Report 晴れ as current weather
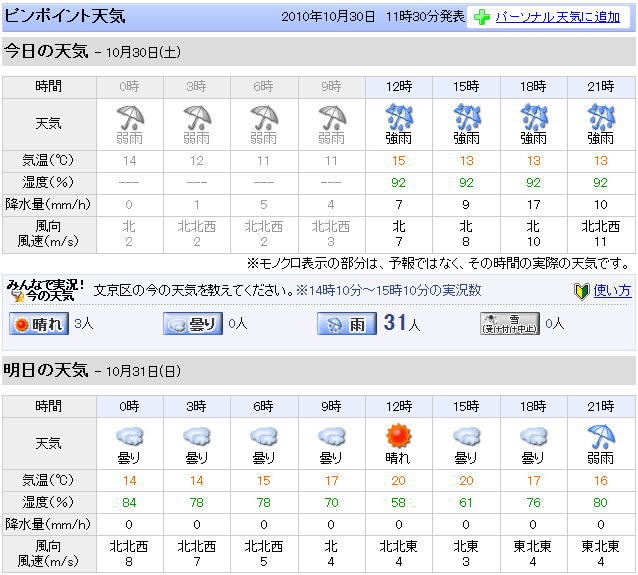Viewport: 638px width, 575px height. click(39, 324)
